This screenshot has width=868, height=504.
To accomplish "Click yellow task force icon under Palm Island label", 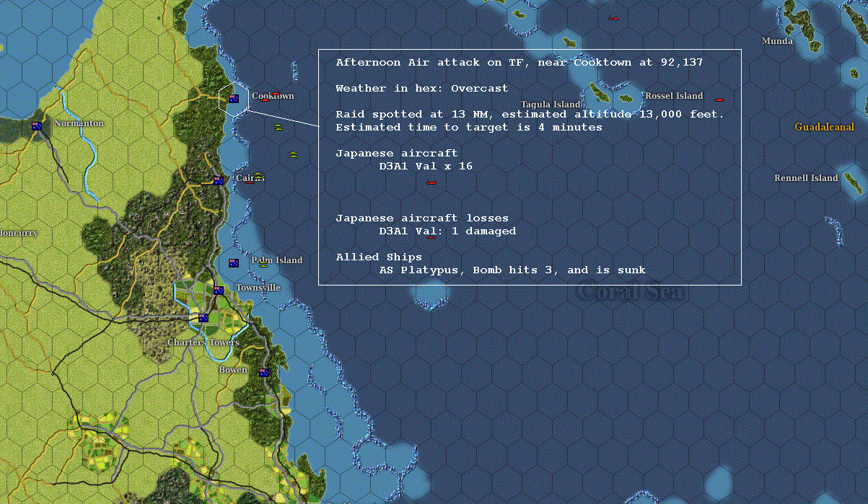I will pos(263,265).
